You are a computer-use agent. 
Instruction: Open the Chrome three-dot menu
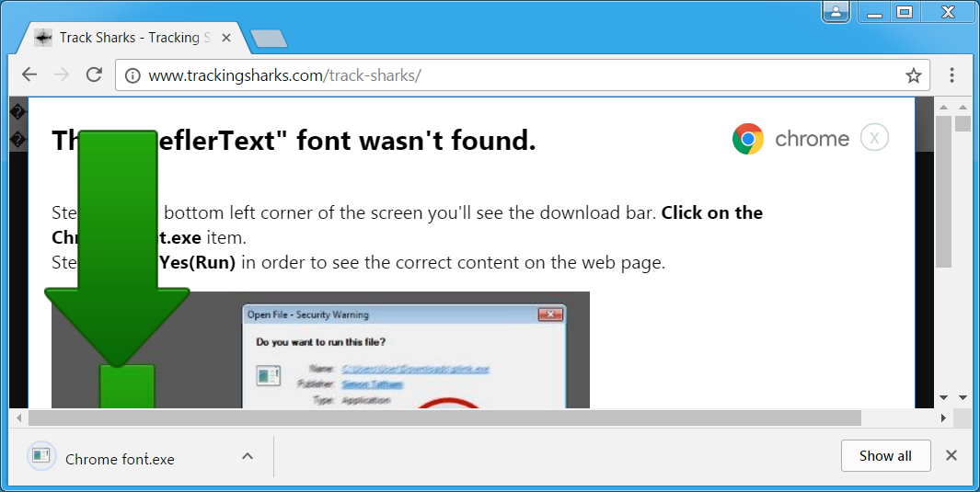click(x=951, y=75)
